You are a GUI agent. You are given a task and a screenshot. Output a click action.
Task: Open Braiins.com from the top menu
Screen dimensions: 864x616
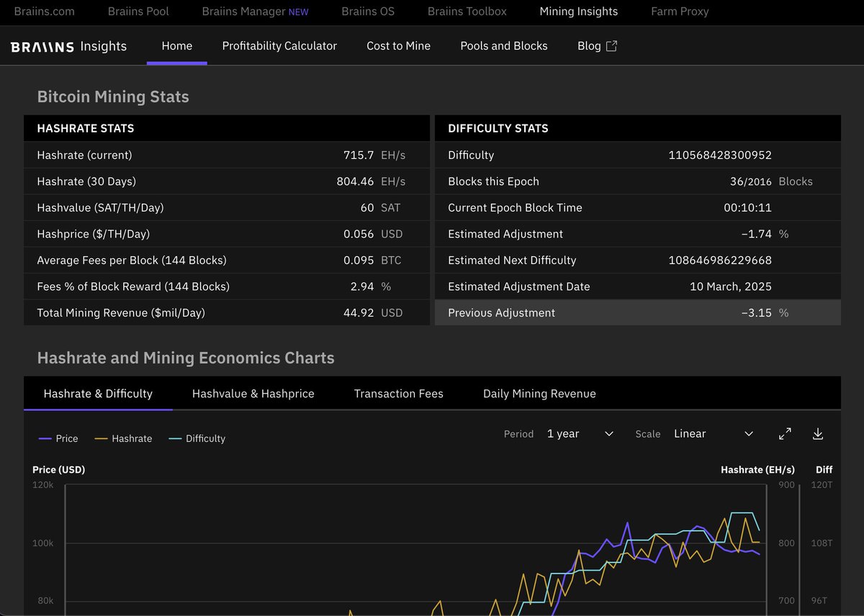pyautogui.click(x=44, y=12)
